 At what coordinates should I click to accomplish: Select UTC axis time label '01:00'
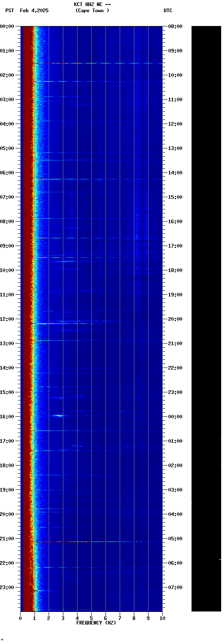(x=175, y=441)
